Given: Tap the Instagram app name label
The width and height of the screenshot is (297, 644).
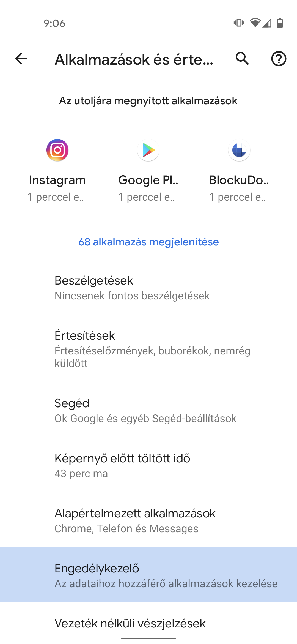Looking at the screenshot, I should click(x=57, y=180).
